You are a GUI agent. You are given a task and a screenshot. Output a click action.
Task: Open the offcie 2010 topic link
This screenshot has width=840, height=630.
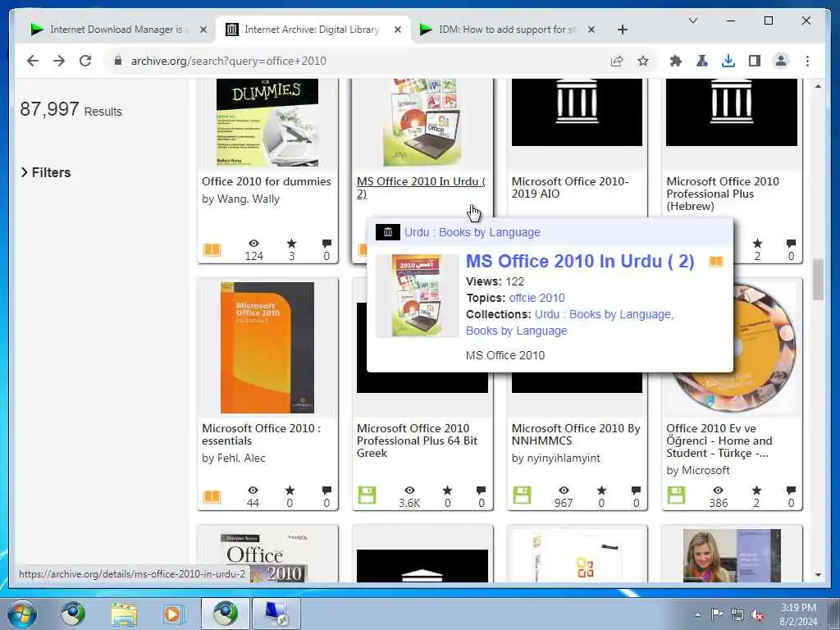(x=536, y=298)
